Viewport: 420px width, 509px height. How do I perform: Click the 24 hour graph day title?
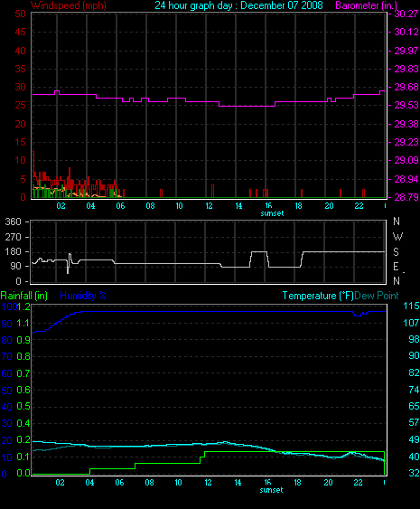238,5
